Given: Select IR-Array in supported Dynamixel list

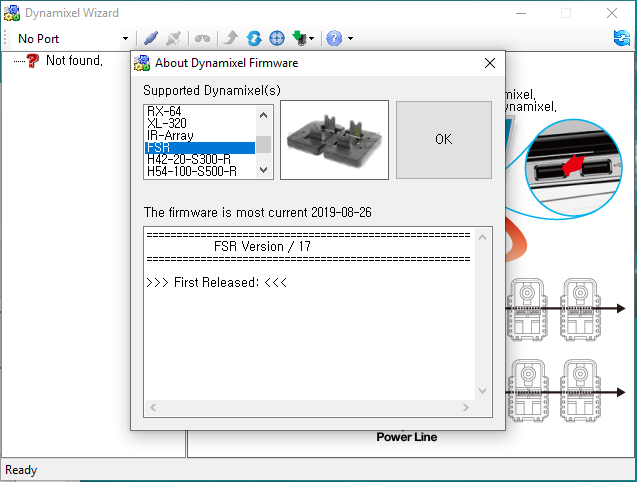Looking at the screenshot, I should [x=200, y=136].
